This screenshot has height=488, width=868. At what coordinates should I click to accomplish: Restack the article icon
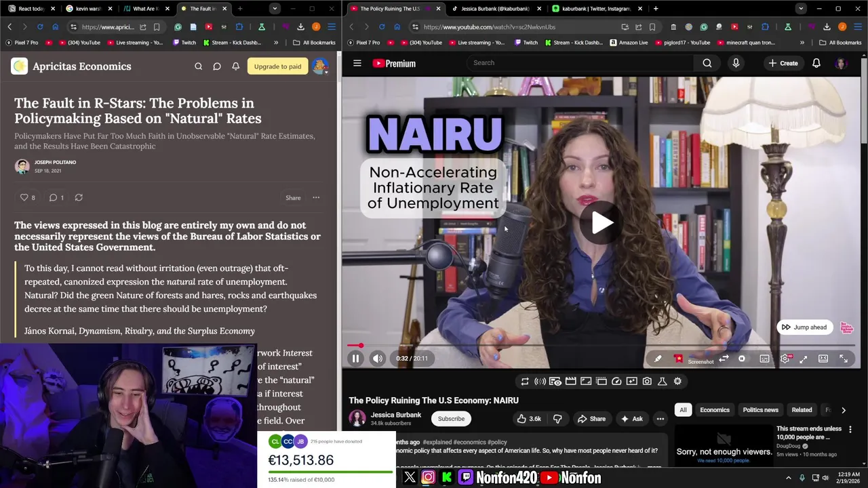tap(79, 197)
